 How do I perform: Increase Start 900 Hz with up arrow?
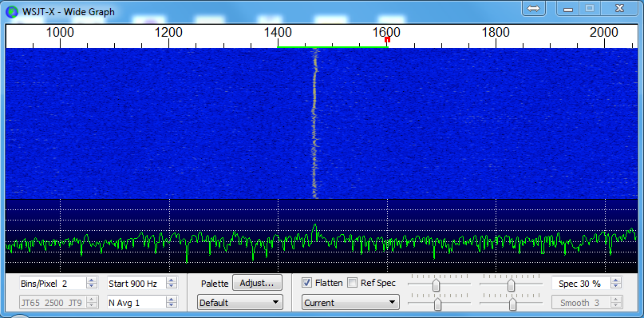[x=172, y=280]
